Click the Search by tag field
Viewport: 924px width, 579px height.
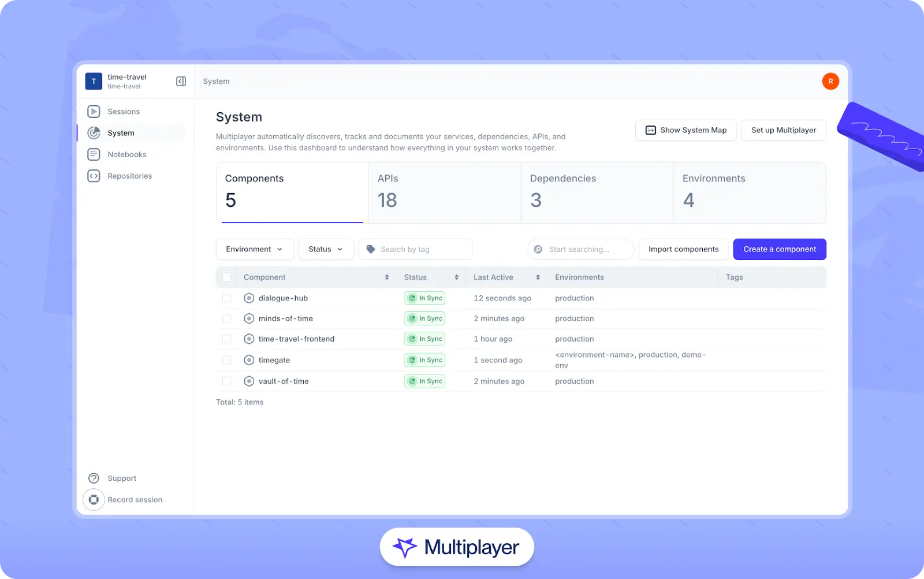pos(416,249)
